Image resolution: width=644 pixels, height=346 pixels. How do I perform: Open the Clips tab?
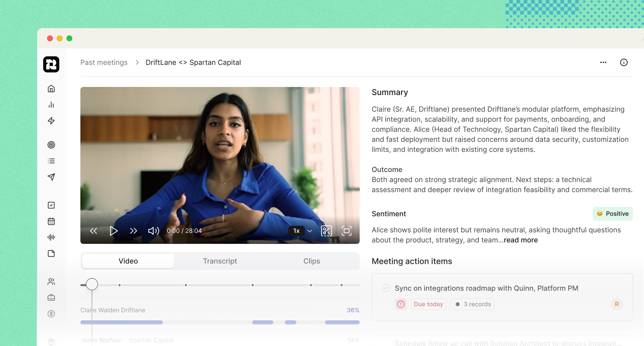(x=311, y=261)
